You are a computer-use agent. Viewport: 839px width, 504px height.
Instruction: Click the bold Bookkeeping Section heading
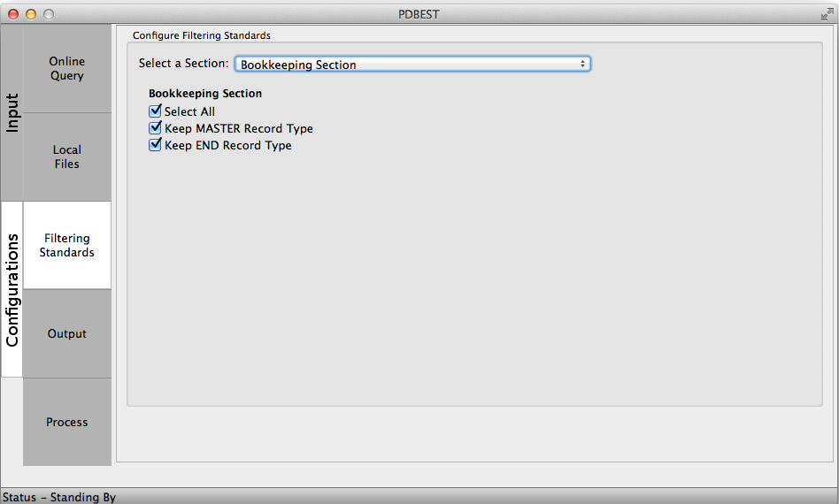click(x=205, y=94)
